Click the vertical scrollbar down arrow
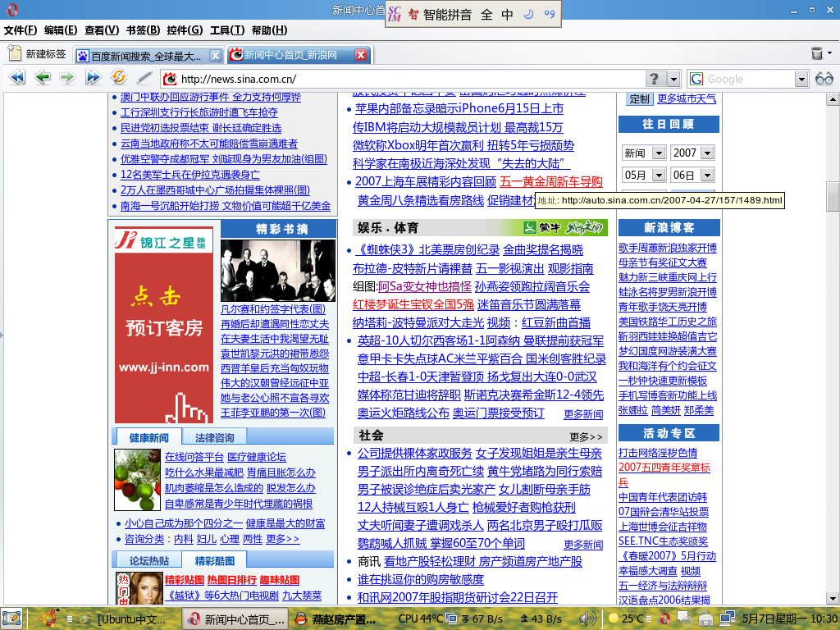 (x=833, y=598)
